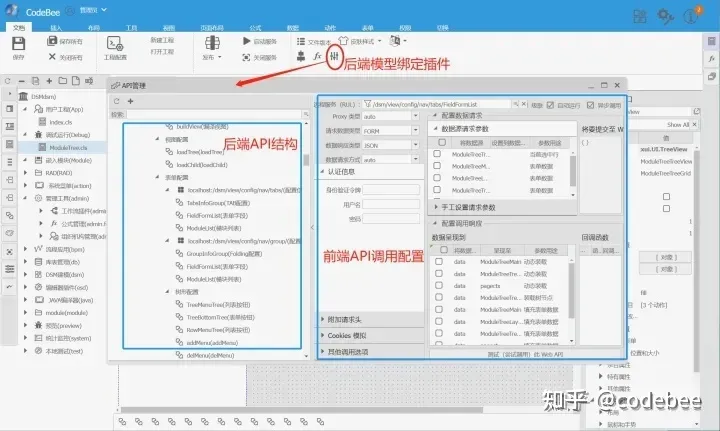Viewport: 720px width, 431px height.
Task: Check the header checkbox of the response data table
Action: pos(444,250)
